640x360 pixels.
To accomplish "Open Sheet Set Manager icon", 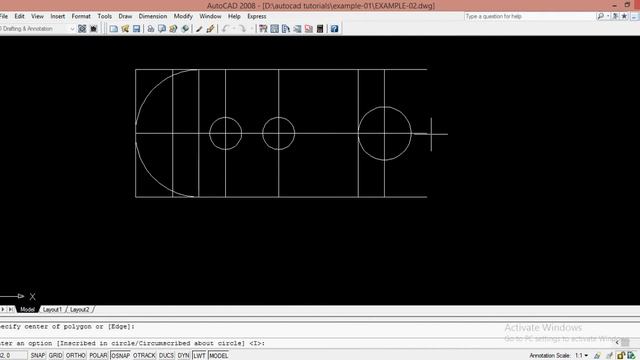I will tap(297, 29).
